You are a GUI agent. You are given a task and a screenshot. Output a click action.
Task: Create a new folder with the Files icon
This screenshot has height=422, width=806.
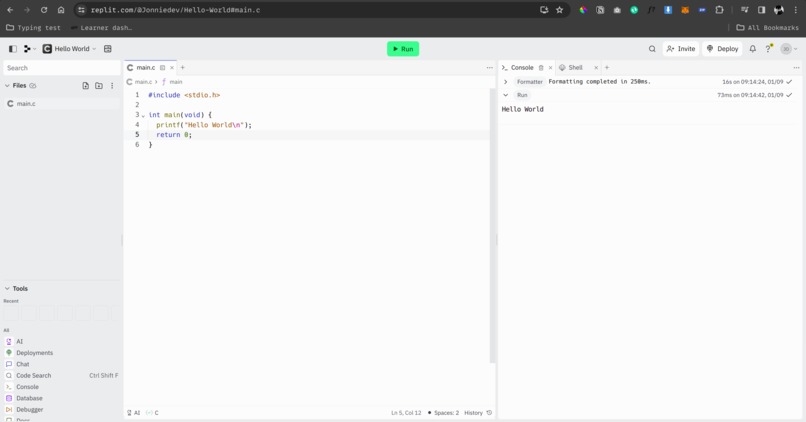pyautogui.click(x=99, y=86)
